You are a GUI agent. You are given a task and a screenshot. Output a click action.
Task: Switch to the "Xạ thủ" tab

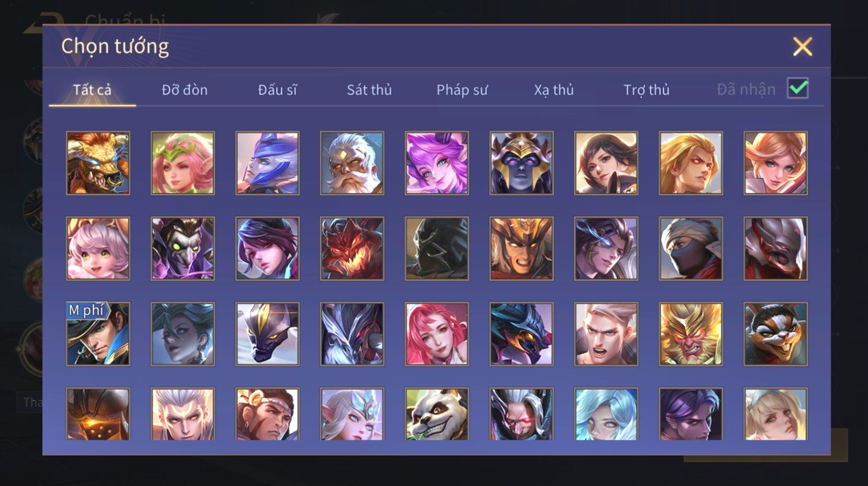[x=553, y=90]
